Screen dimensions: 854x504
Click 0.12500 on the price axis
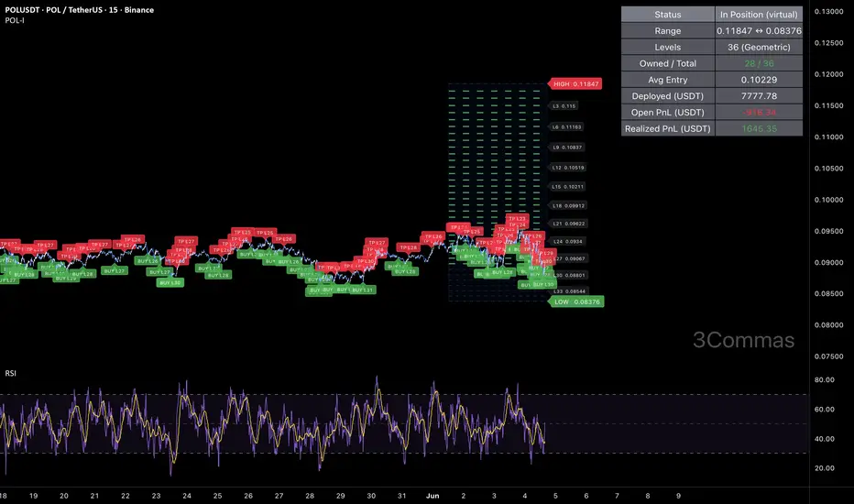829,43
